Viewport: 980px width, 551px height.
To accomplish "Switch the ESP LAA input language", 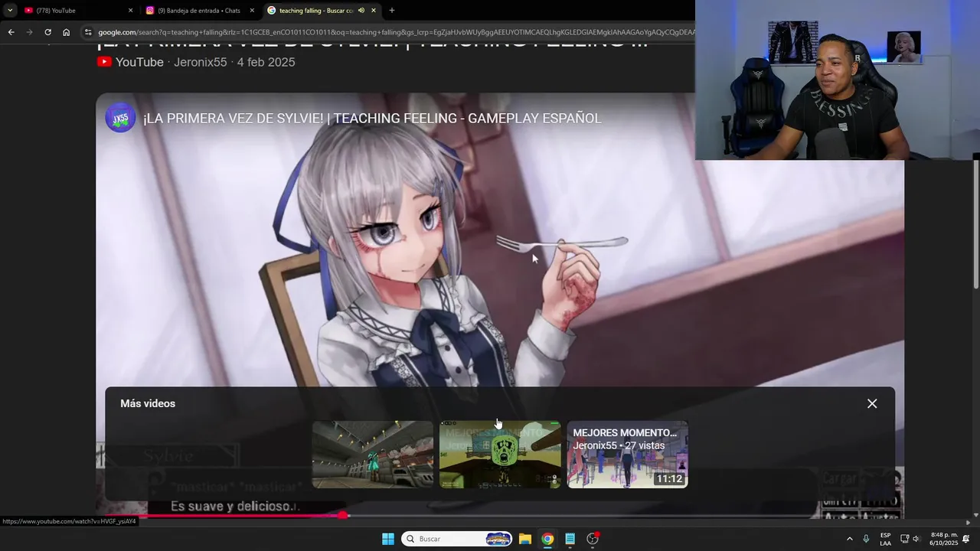I will click(885, 539).
